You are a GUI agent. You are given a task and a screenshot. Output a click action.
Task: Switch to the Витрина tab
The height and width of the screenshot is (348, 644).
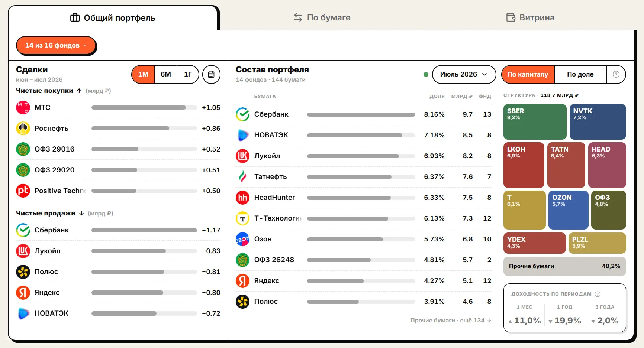[x=530, y=17]
